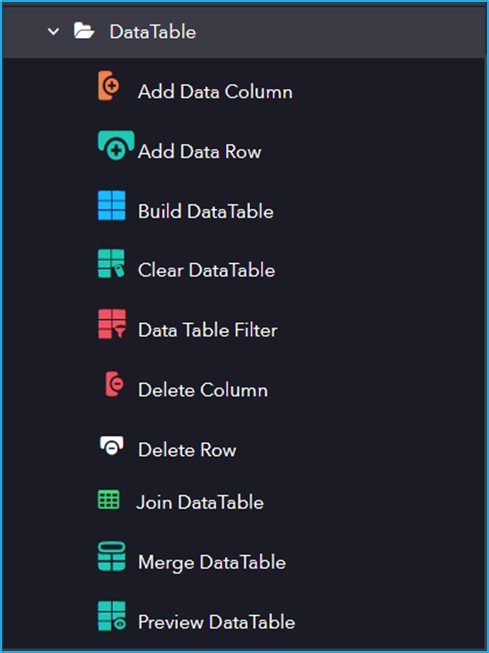Click the red Delete Column icon
Viewport: 489px width, 653px height.
tap(115, 384)
